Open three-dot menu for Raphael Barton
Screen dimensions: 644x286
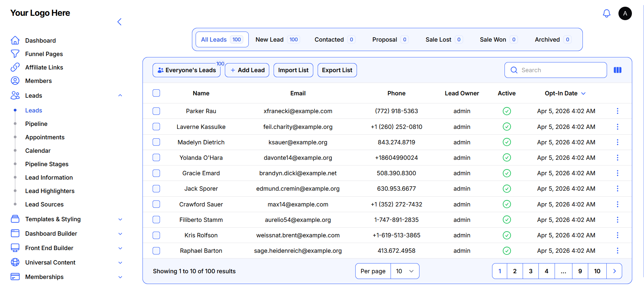pos(617,251)
